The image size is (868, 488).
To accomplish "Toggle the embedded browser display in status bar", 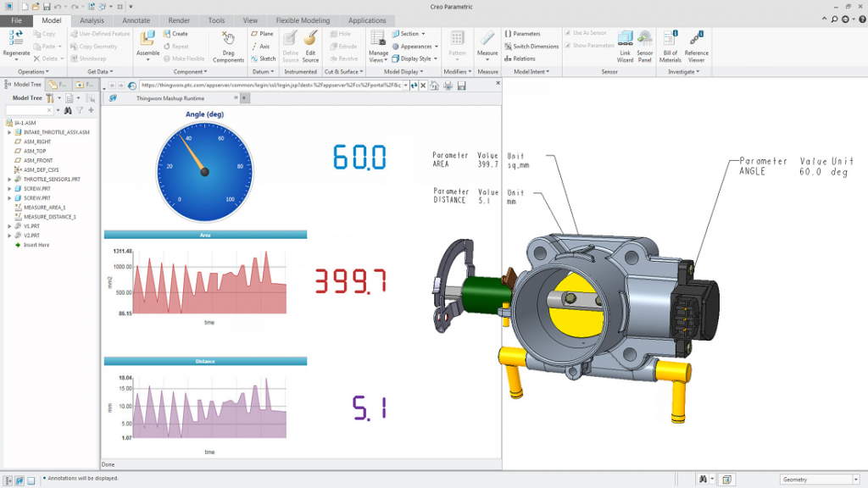I will pyautogui.click(x=19, y=481).
